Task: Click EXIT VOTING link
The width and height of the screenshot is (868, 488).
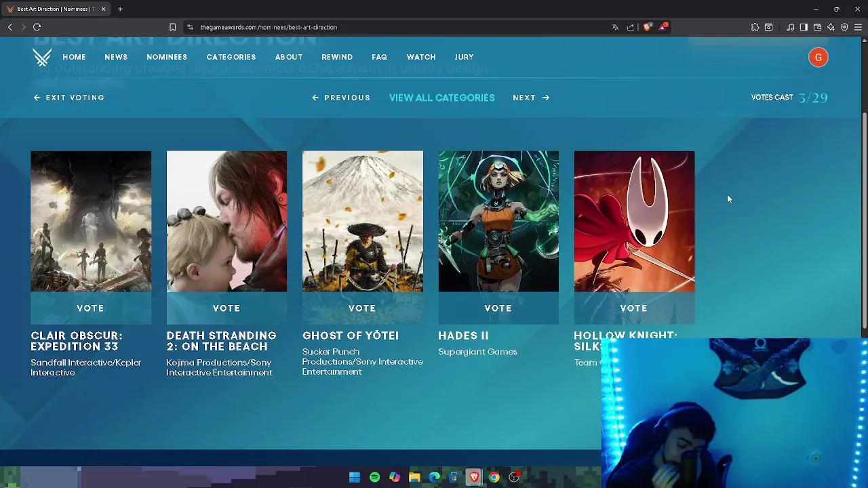Action: click(69, 98)
